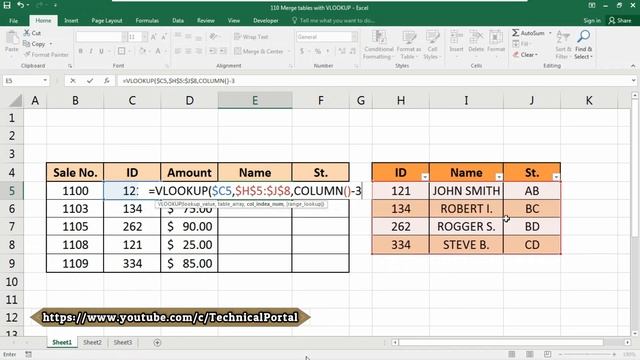
Task: Click the AutoSum sigma button
Action: (529, 33)
